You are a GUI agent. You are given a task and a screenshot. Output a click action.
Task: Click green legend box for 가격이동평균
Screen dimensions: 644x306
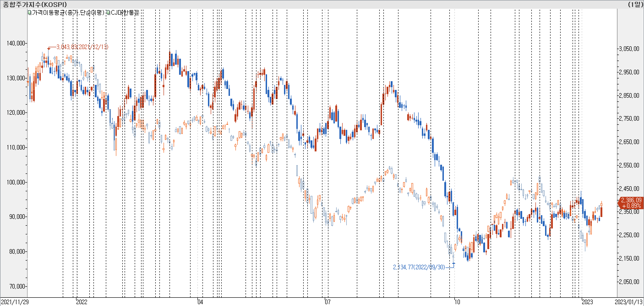pos(30,12)
